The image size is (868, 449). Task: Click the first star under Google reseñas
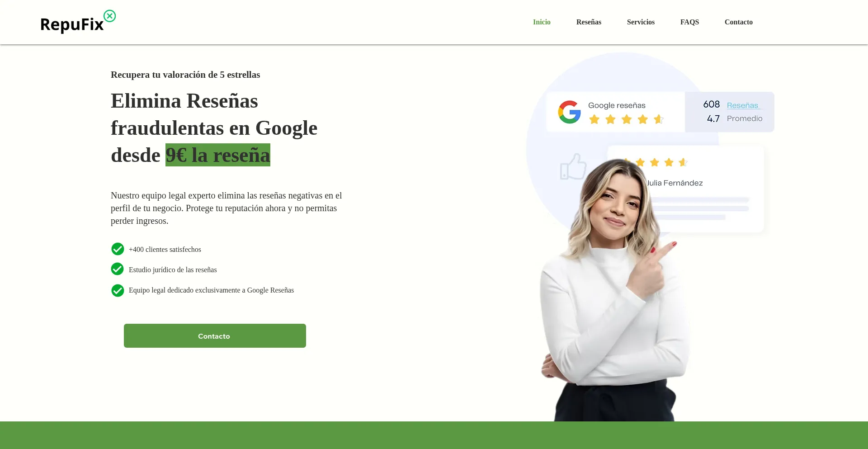pyautogui.click(x=594, y=119)
